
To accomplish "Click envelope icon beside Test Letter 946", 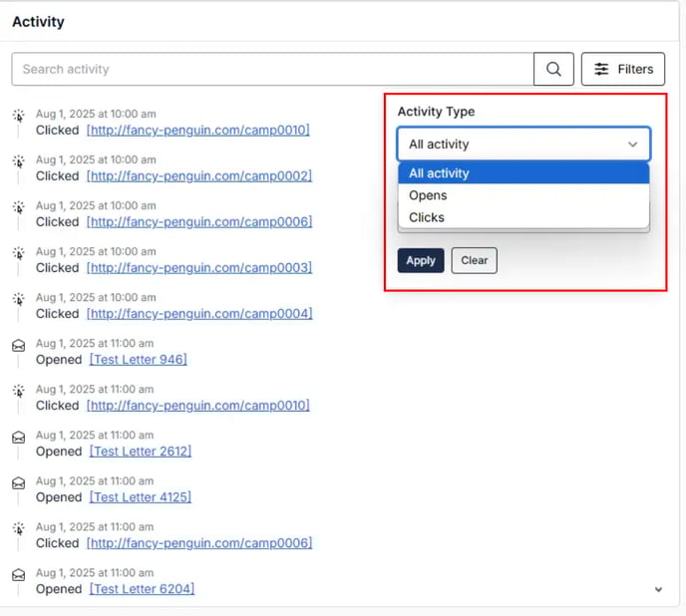I will (x=18, y=345).
